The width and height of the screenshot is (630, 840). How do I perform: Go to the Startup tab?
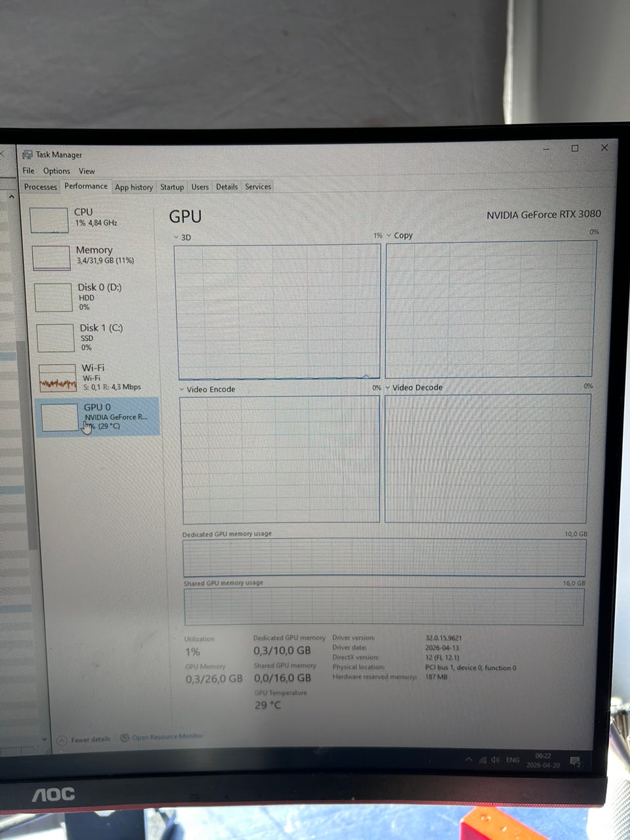tap(172, 187)
